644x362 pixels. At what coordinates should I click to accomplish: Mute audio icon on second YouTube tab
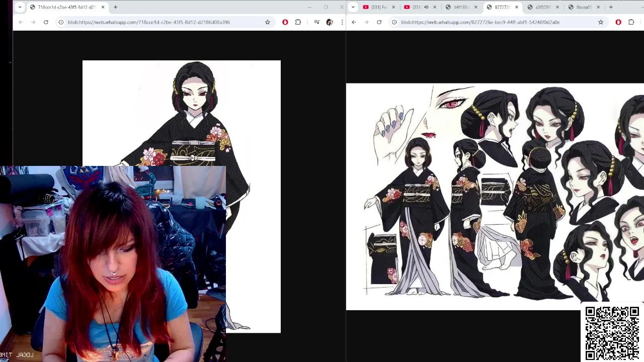click(x=426, y=7)
